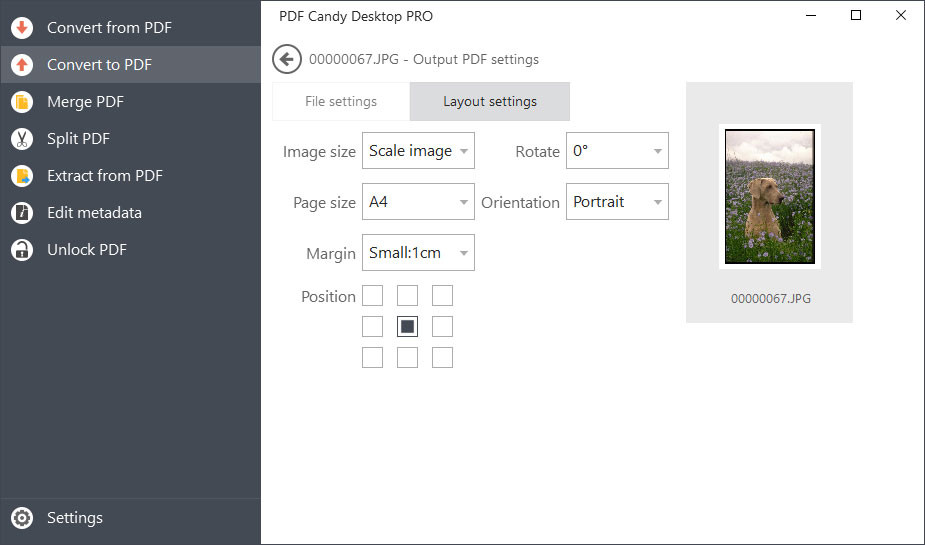Set position to middle-right box
925x545 pixels.
click(x=442, y=326)
